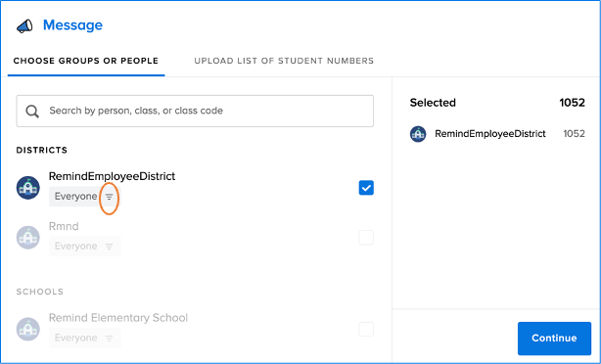Click the DISTRICTS section label

click(x=42, y=150)
